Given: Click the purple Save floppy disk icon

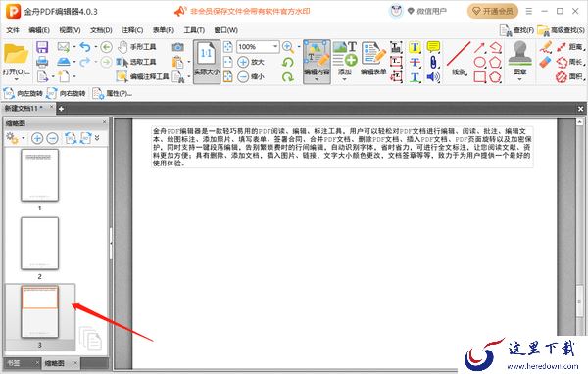Looking at the screenshot, I should pyautogui.click(x=42, y=47).
